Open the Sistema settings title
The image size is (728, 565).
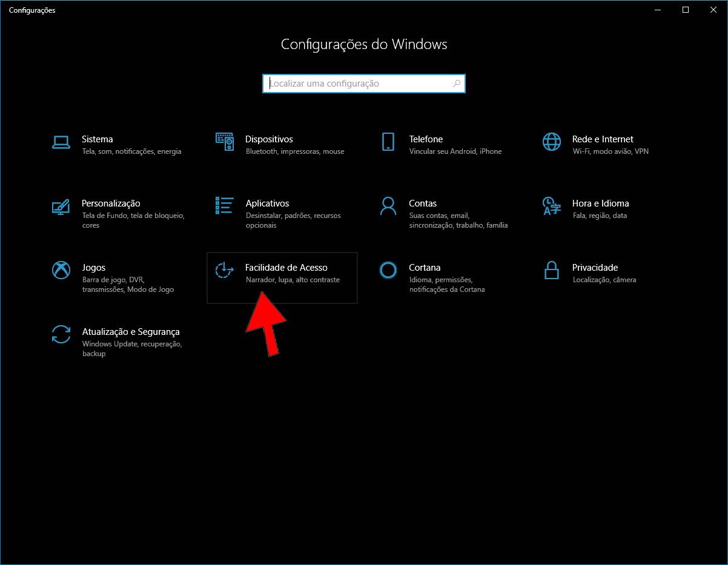pos(98,139)
